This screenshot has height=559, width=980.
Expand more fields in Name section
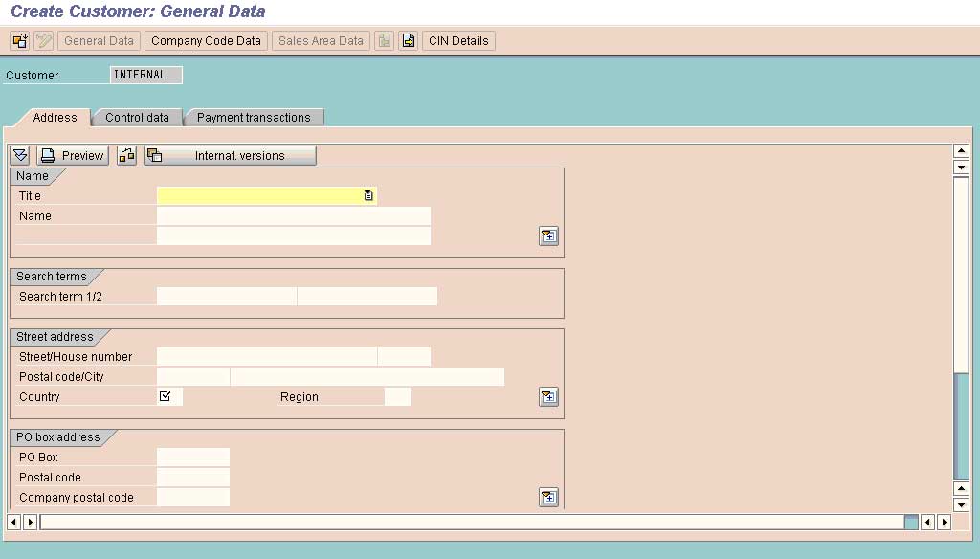click(548, 235)
